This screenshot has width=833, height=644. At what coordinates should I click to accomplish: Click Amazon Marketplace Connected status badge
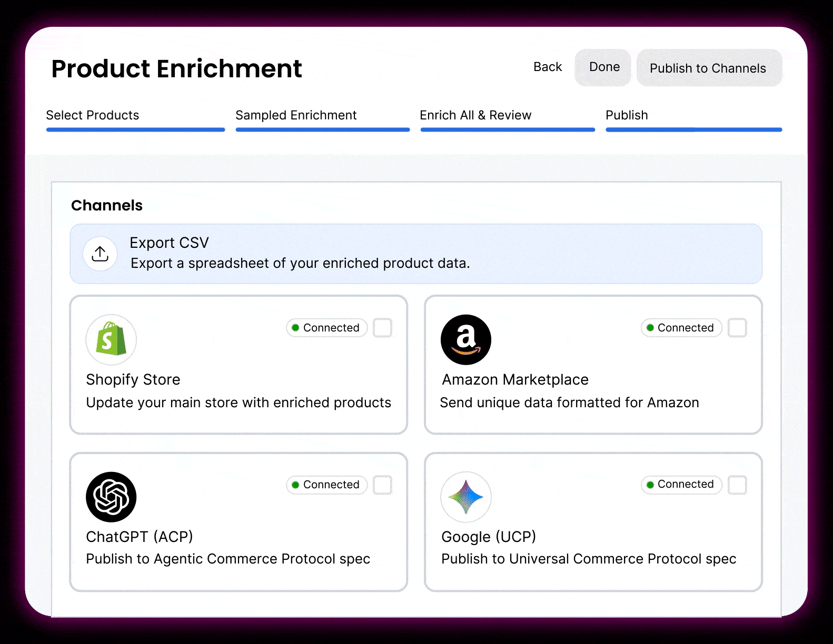coord(681,328)
